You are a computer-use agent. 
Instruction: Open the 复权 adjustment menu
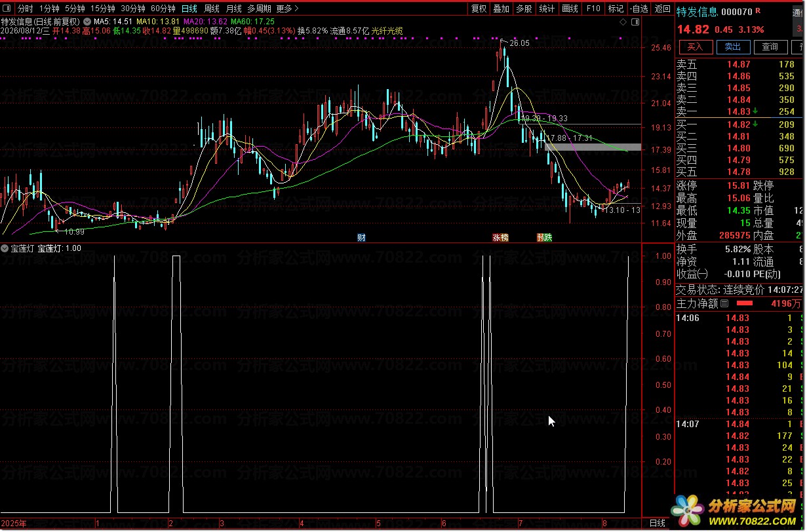479,9
